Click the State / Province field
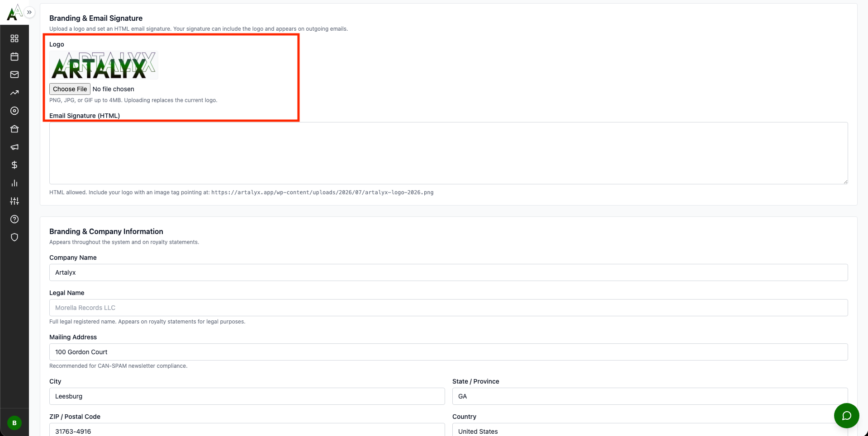The width and height of the screenshot is (868, 436). 650,396
